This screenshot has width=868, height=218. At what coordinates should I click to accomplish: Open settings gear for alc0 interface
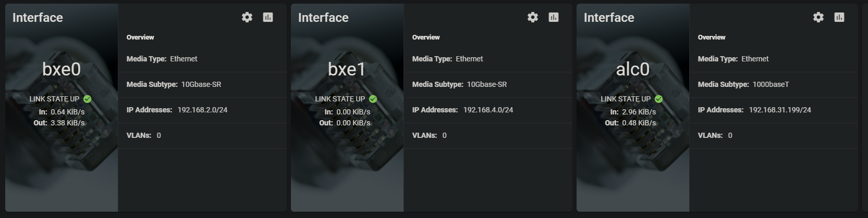[x=818, y=17]
